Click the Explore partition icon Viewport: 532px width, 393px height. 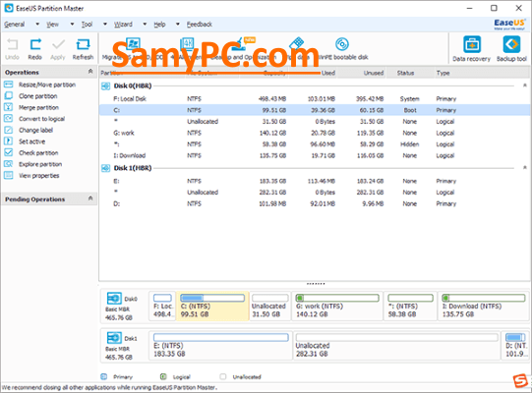pyautogui.click(x=9, y=164)
